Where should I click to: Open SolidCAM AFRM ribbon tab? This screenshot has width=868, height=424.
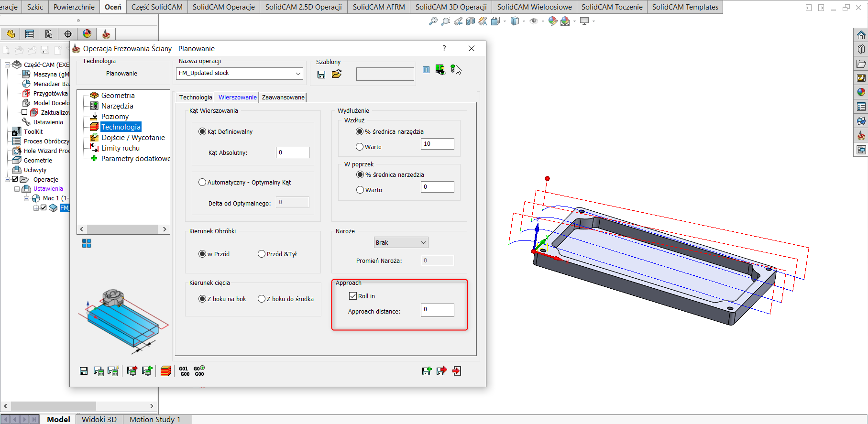(379, 7)
